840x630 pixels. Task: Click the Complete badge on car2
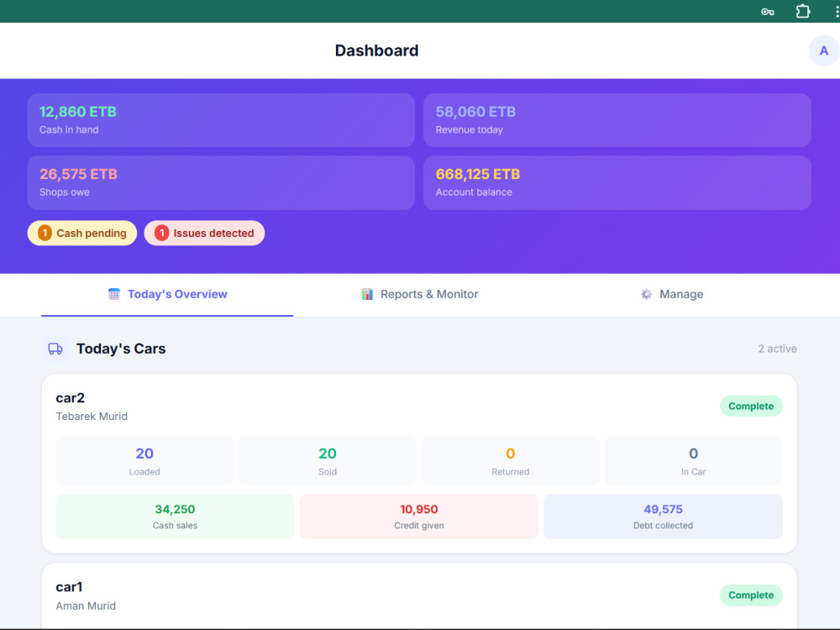point(750,406)
